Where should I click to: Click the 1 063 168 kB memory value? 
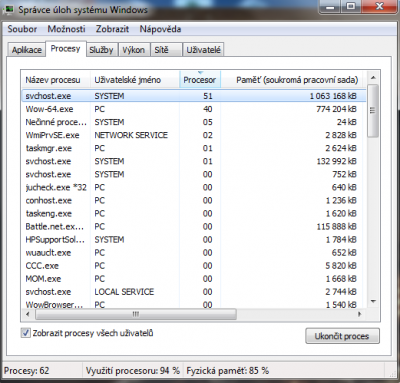pos(333,96)
